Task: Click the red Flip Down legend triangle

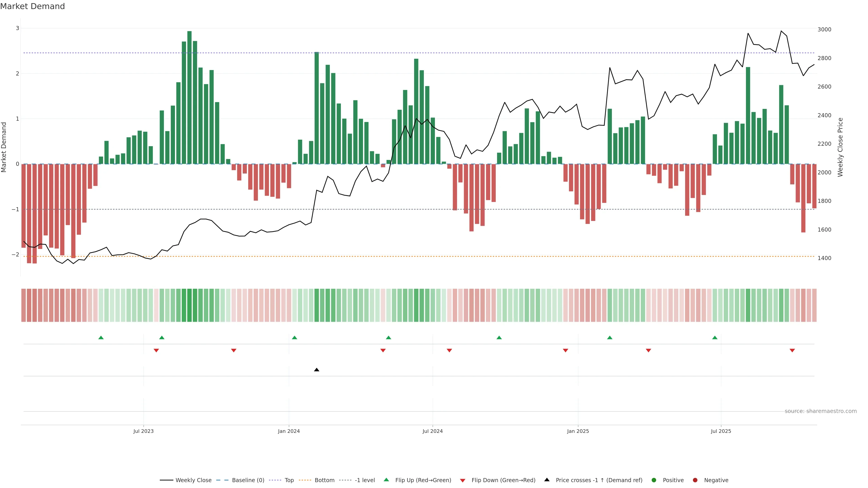Action: [x=463, y=480]
